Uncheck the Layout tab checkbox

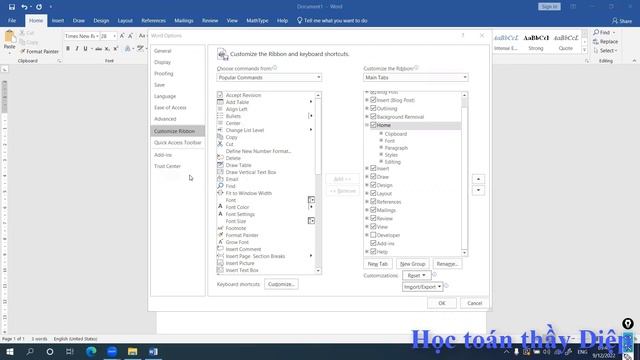(x=373, y=193)
